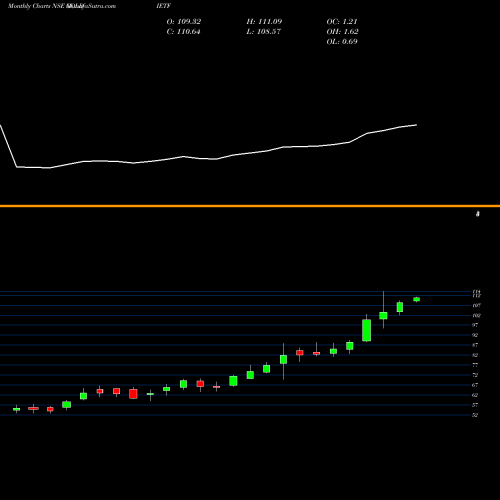Click the 77 price axis label
This screenshot has width=500, height=500.
coord(475,365)
